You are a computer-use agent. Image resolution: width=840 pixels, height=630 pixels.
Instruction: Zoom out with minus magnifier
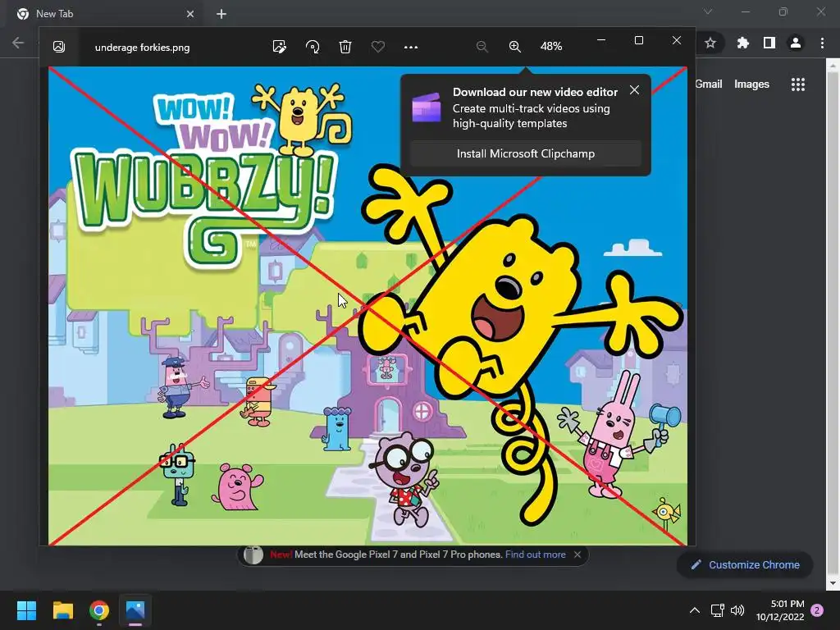pyautogui.click(x=482, y=47)
